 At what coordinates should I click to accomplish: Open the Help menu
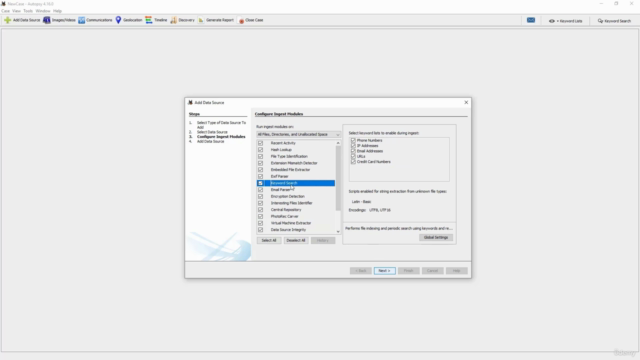pyautogui.click(x=58, y=11)
